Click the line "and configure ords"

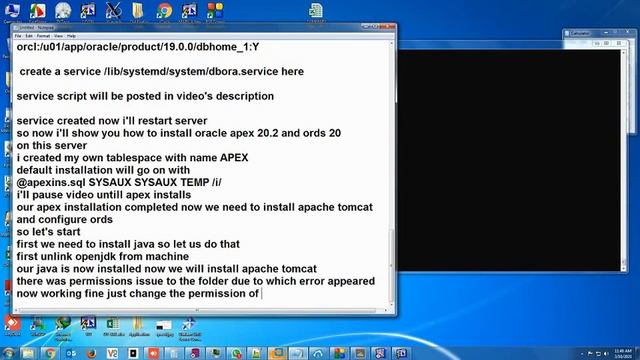coord(64,220)
